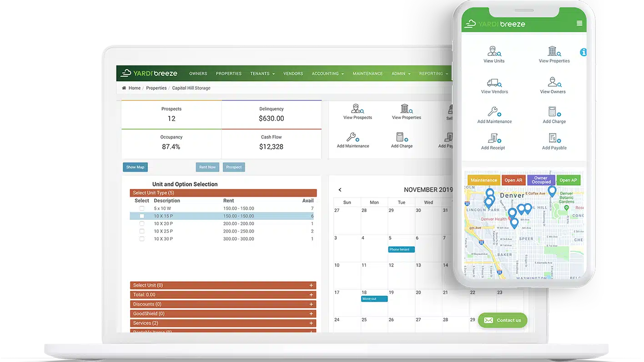Expand the Discounts (0) section
Viewport: 644px width, 362px height.
[x=223, y=304]
